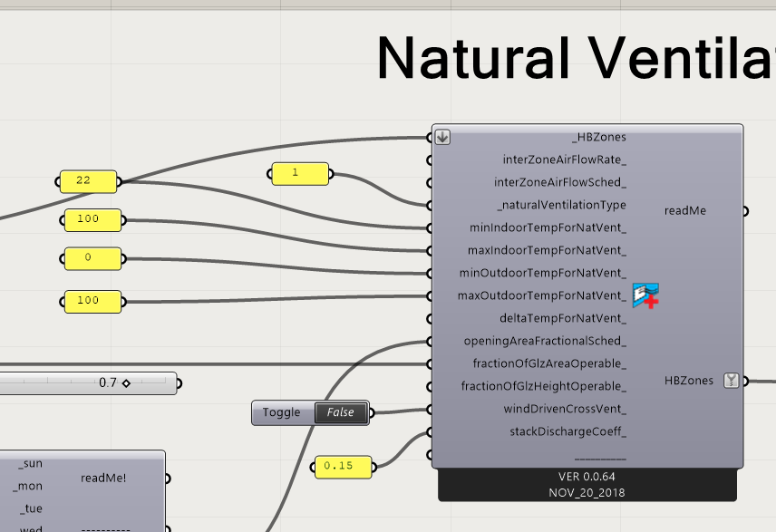This screenshot has width=776, height=532.
Task: Select the yellow panel containing 0.15
Action: (x=343, y=467)
